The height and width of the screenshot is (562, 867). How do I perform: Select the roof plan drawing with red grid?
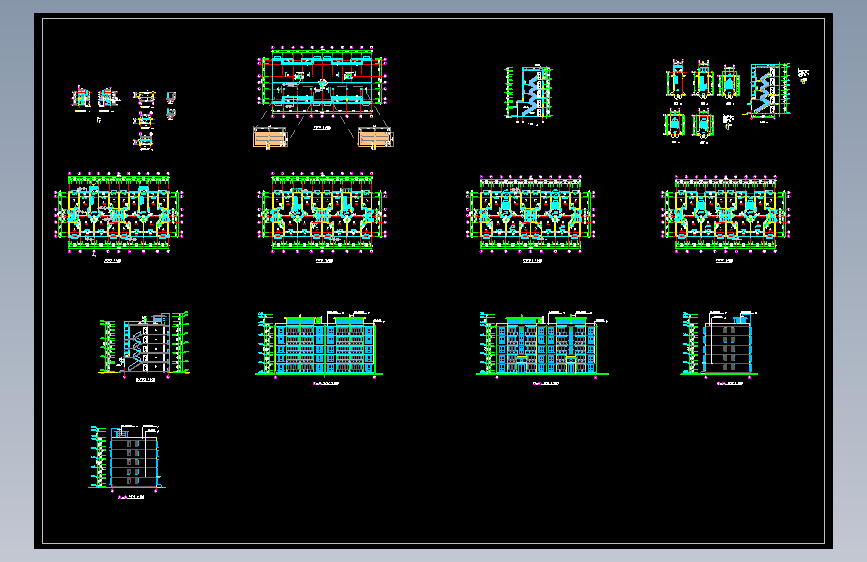click(x=322, y=82)
